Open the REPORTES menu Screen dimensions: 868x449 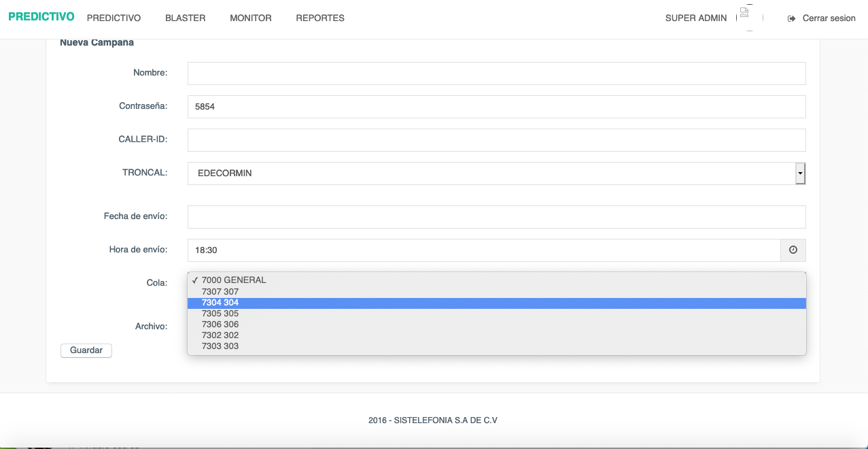coord(320,18)
